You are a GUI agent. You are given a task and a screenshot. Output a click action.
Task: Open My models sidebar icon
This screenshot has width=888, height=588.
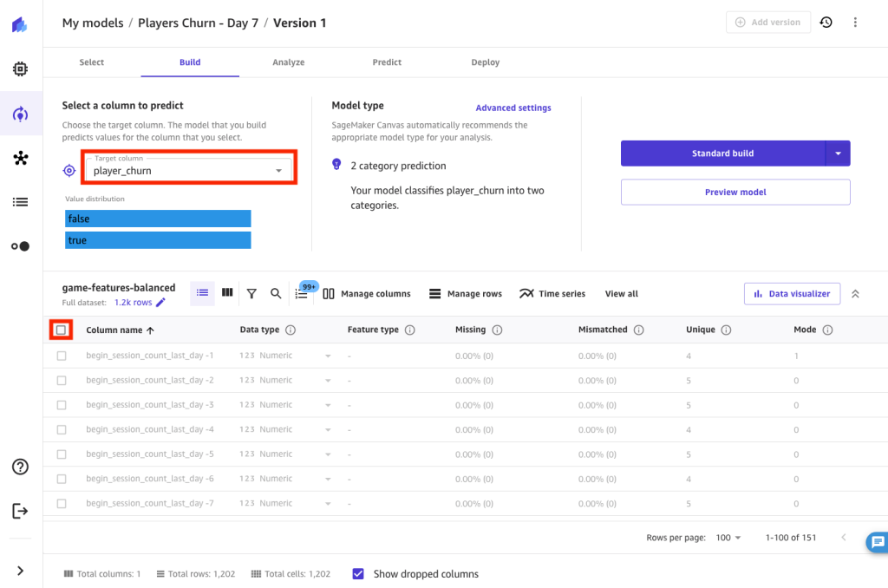[21, 114]
